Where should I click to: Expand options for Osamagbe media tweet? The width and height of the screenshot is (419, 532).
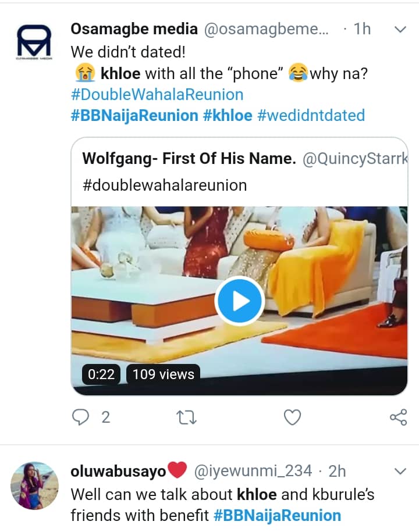pyautogui.click(x=400, y=29)
